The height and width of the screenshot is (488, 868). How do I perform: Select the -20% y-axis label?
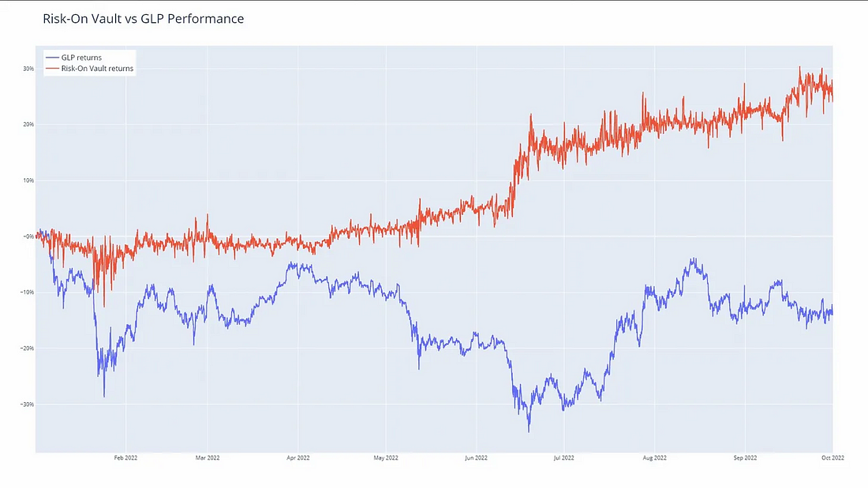point(27,348)
